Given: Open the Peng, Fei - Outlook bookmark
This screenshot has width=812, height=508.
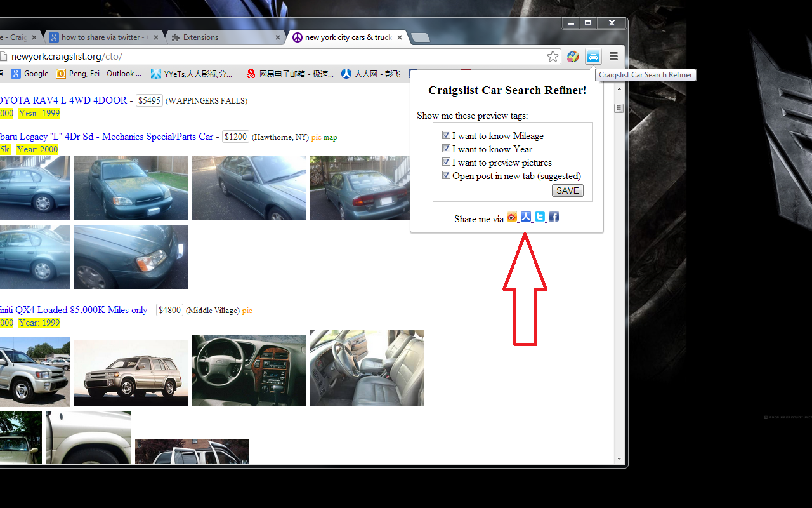Looking at the screenshot, I should tap(100, 74).
